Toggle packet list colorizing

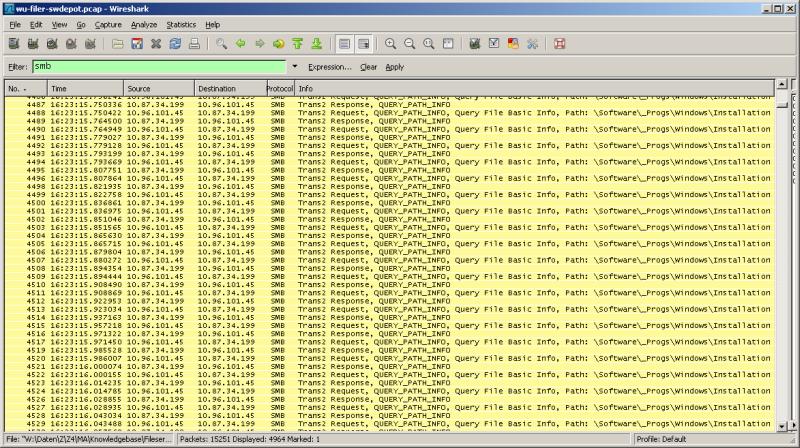click(344, 44)
